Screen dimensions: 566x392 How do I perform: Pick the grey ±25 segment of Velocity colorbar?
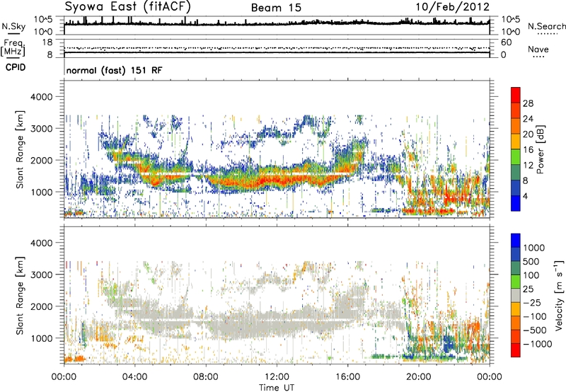pos(516,296)
